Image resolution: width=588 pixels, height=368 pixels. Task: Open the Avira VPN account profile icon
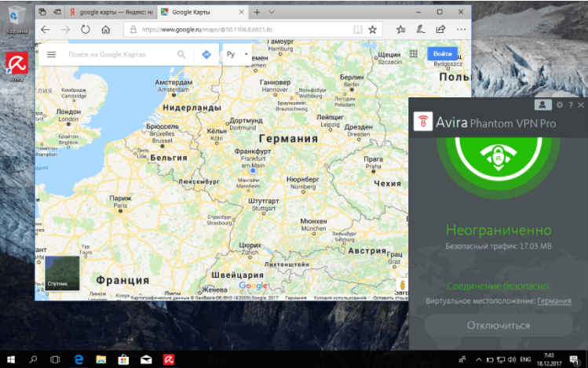click(542, 105)
